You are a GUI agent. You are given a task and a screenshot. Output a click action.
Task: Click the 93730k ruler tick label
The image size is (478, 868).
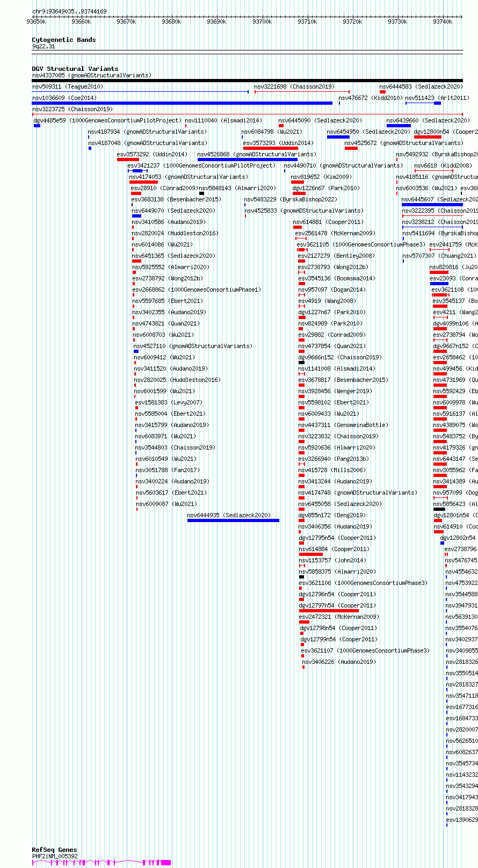pyautogui.click(x=397, y=21)
